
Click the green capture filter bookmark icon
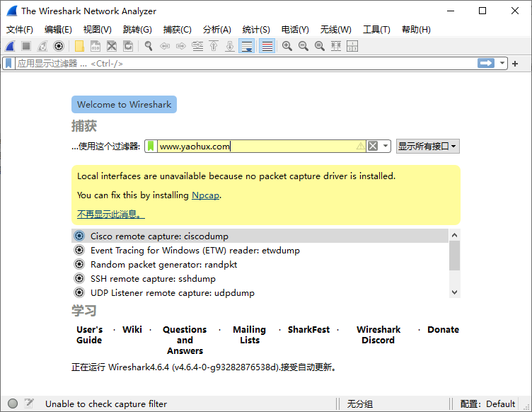click(x=151, y=147)
